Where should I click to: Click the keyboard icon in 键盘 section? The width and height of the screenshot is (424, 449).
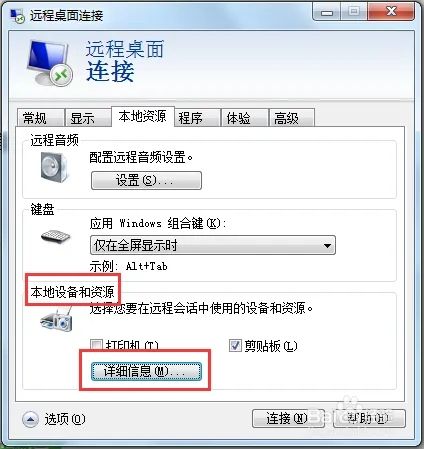(55, 237)
